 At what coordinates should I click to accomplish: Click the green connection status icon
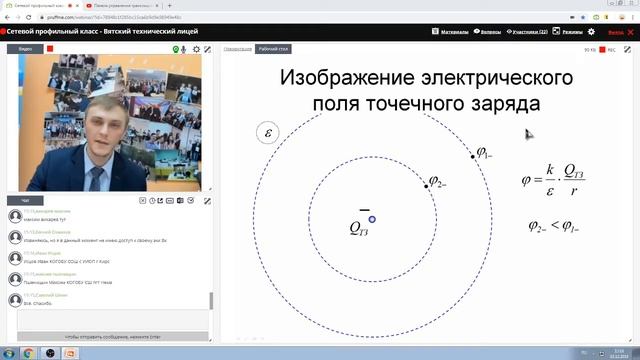[x=176, y=49]
